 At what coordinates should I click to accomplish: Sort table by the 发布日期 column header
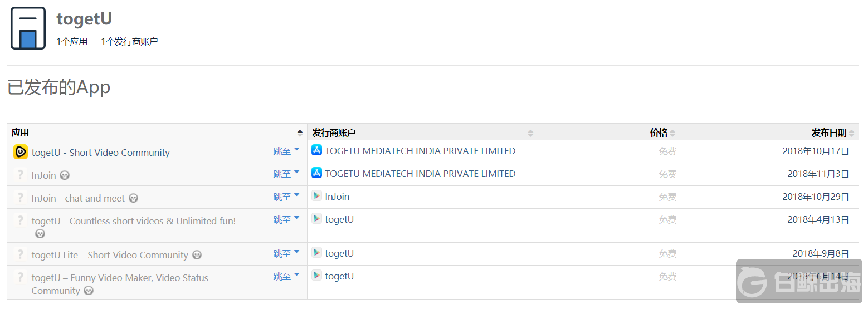772,133
